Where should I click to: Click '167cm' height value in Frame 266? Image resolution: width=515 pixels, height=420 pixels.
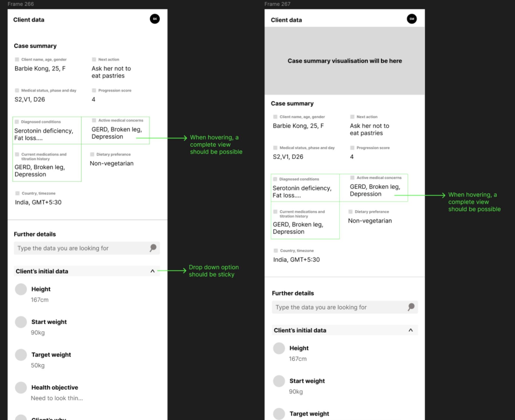pyautogui.click(x=40, y=300)
